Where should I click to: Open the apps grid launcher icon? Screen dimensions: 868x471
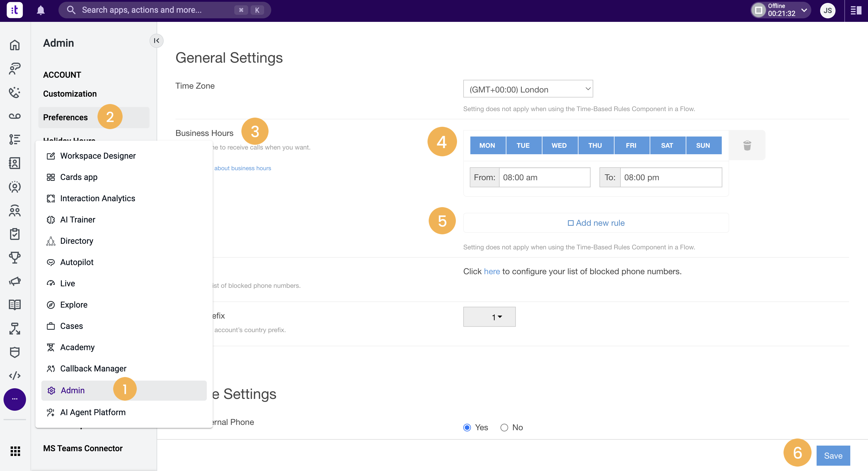point(15,451)
